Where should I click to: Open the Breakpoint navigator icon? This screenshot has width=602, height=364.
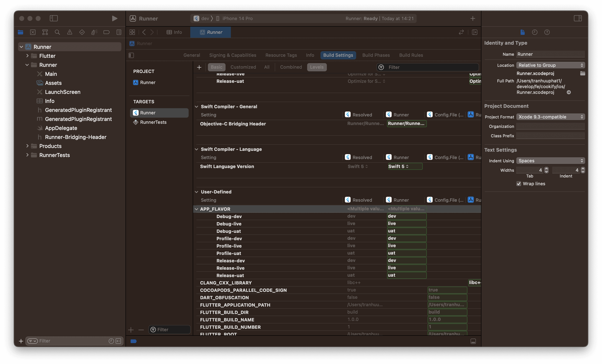pyautogui.click(x=107, y=32)
